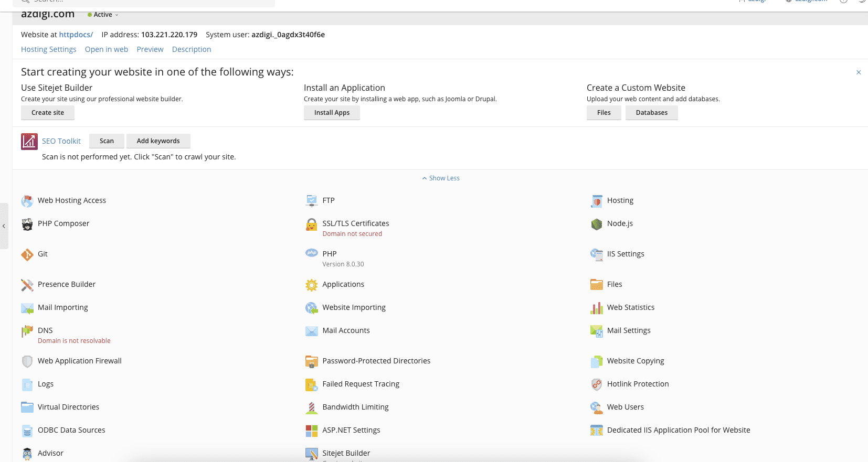Screen dimensions: 868x462
Task: Open the Bandwidth Limiting icon
Action: pos(311,407)
